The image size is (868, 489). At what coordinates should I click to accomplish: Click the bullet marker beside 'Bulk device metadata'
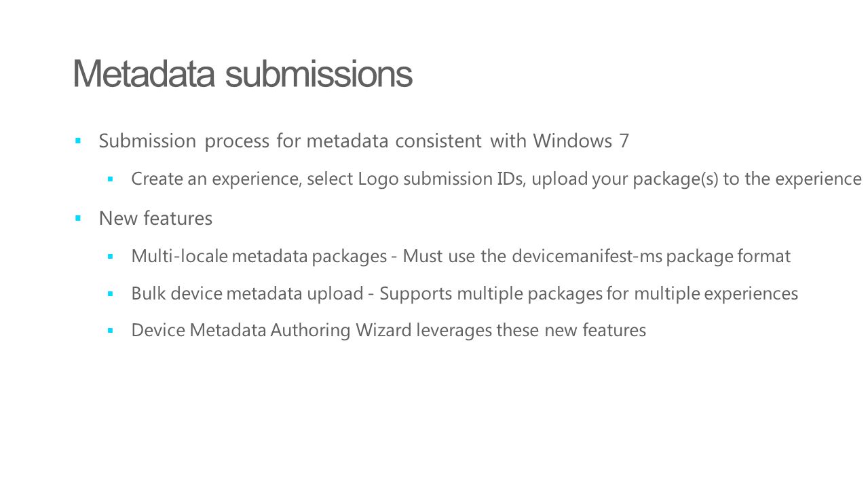(x=110, y=293)
